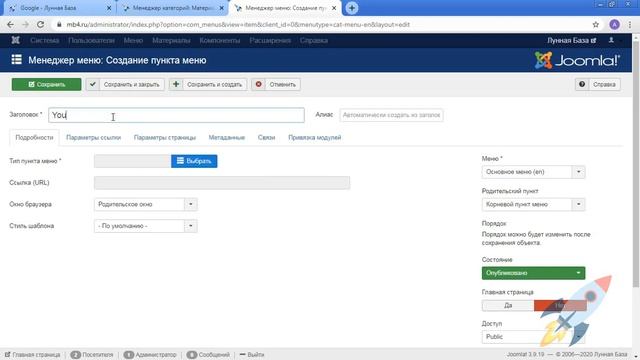Click the Joomla icon in admin menu

coord(16,40)
